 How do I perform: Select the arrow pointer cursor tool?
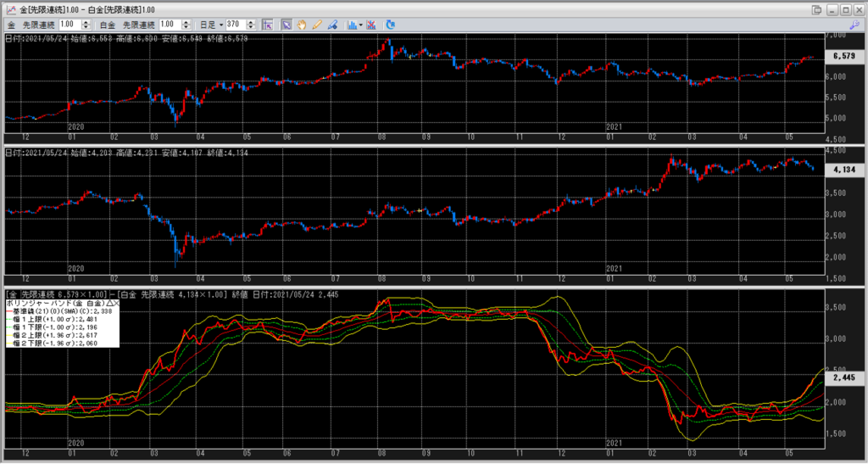(287, 25)
